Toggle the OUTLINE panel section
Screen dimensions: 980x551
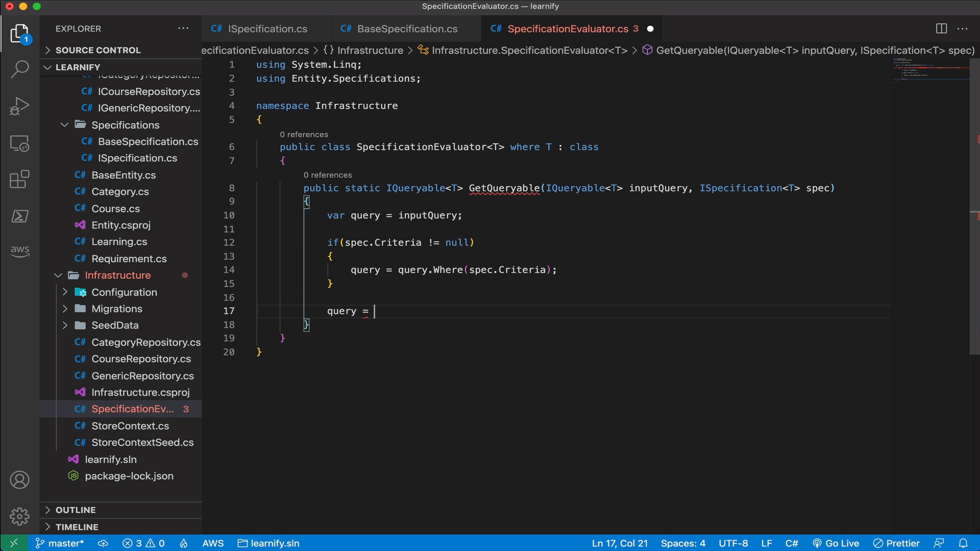76,510
